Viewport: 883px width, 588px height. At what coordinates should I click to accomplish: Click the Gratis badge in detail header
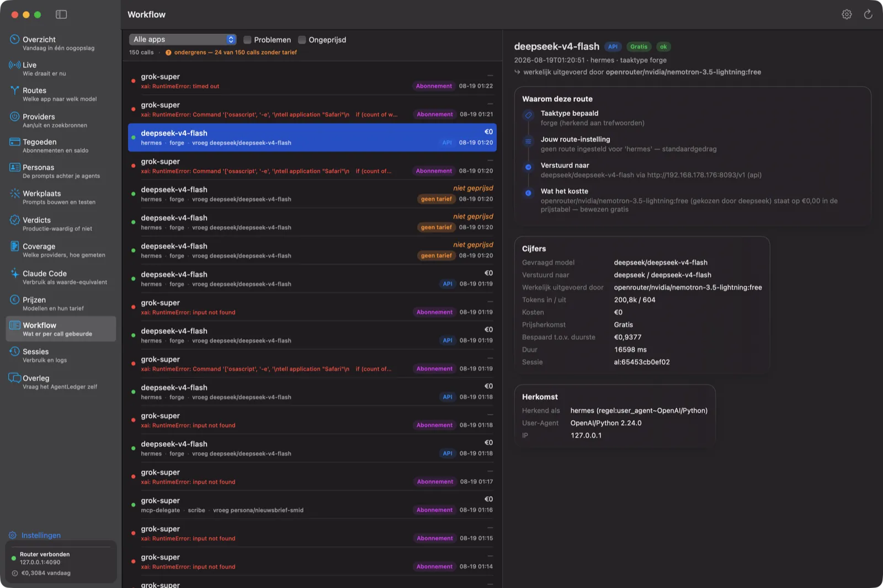point(639,47)
